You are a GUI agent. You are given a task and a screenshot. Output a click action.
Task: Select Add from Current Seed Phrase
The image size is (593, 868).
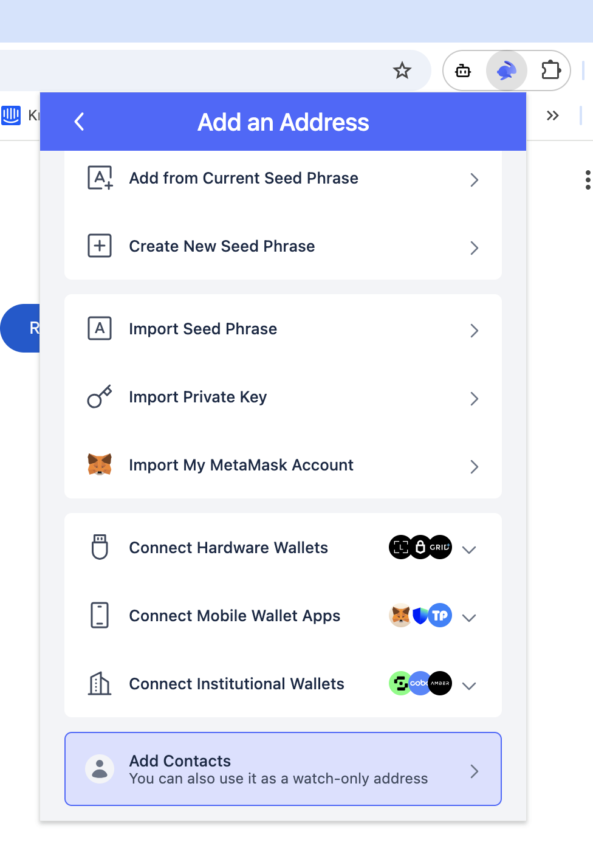point(283,179)
